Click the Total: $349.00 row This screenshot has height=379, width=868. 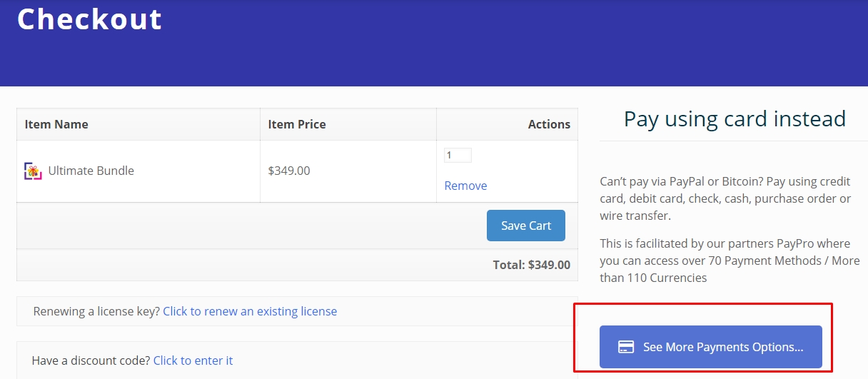tap(531, 265)
